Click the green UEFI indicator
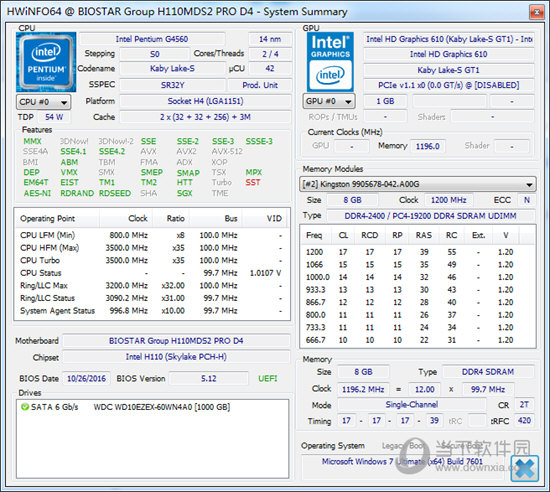The width and height of the screenshot is (550, 492). tap(268, 379)
